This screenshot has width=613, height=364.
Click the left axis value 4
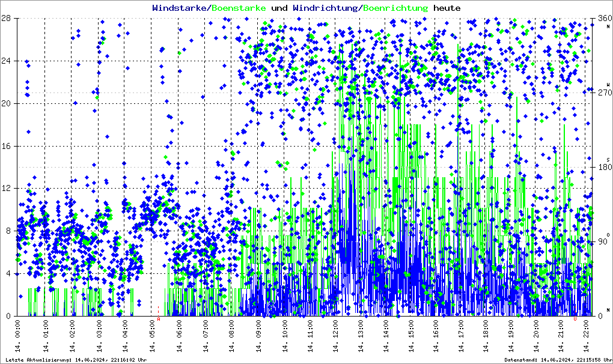8,273
